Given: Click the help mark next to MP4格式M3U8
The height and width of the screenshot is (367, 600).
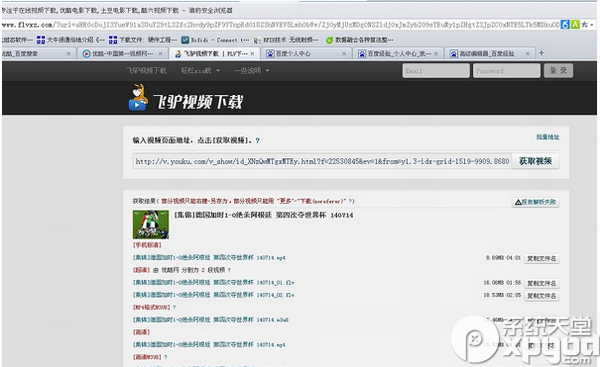Looking at the screenshot, I should point(174,307).
